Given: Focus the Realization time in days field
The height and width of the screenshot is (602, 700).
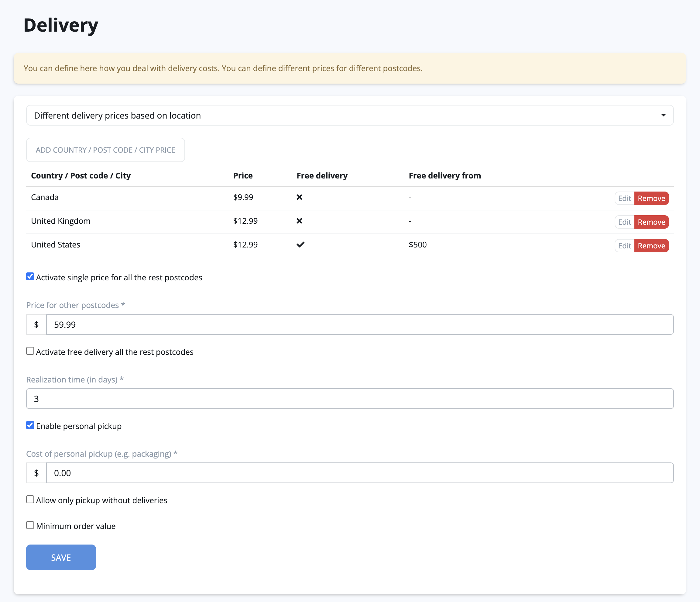Looking at the screenshot, I should pyautogui.click(x=350, y=399).
